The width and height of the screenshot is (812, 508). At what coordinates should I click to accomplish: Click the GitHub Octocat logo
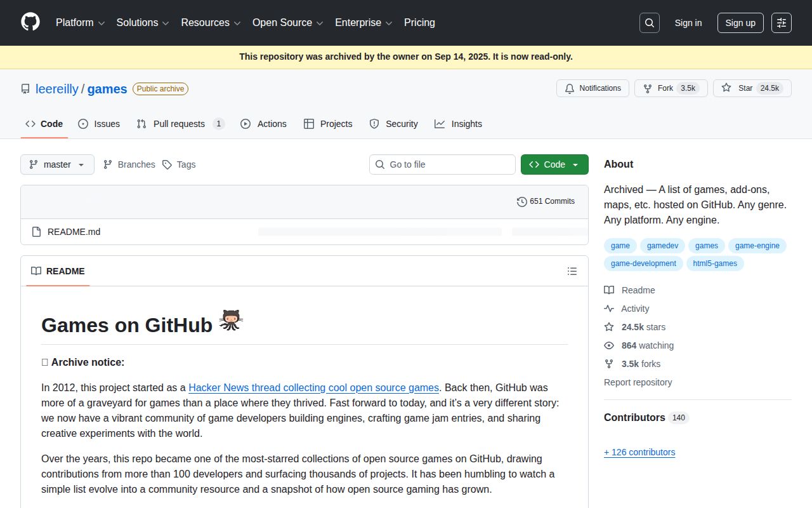[x=30, y=22]
